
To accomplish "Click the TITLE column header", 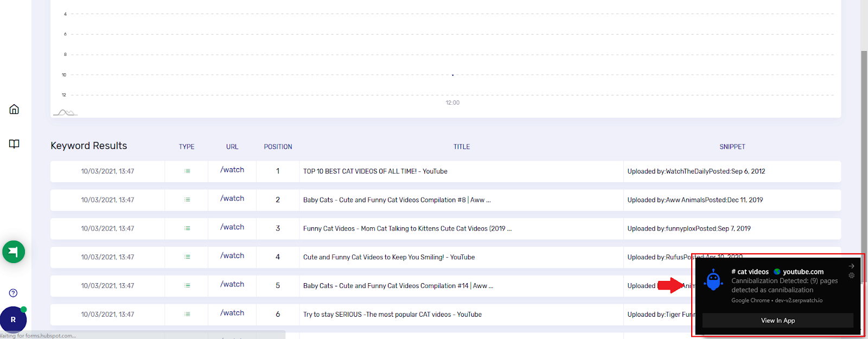I will (462, 147).
